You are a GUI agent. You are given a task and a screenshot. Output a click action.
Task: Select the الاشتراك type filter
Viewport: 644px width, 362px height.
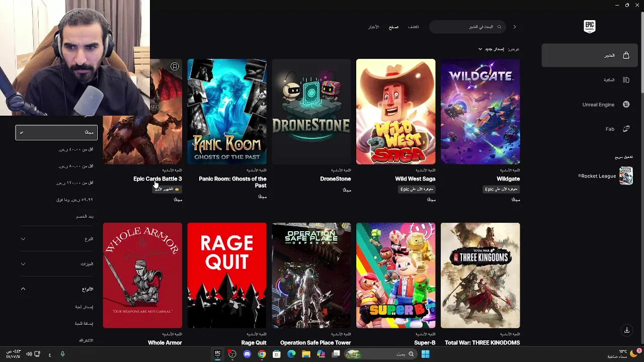(x=86, y=340)
